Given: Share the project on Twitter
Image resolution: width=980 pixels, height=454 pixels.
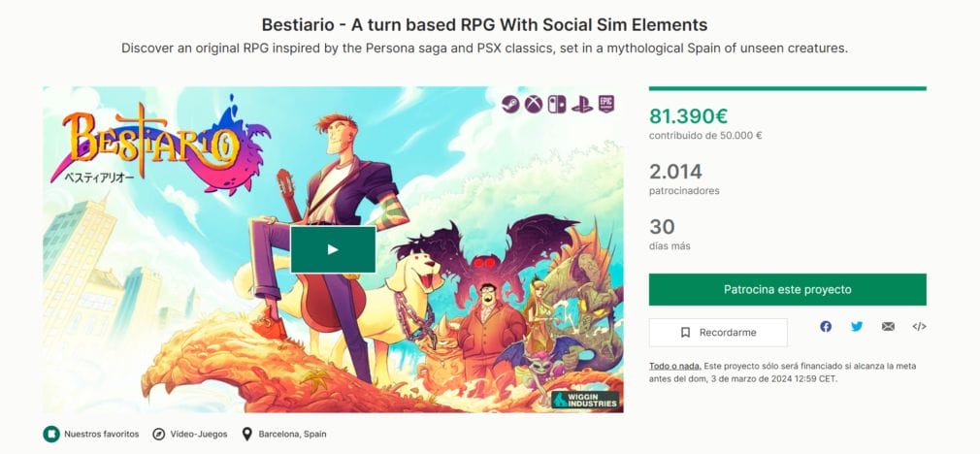Looking at the screenshot, I should 857,327.
